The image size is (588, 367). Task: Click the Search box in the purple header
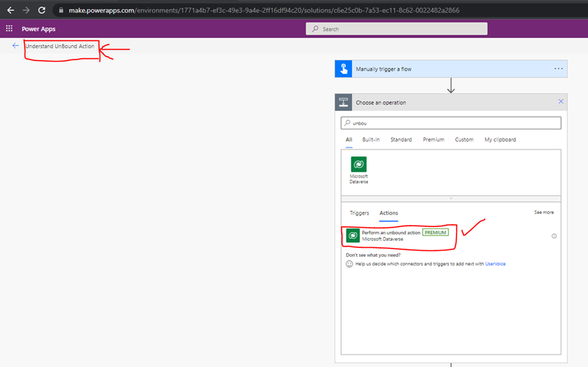pyautogui.click(x=396, y=28)
